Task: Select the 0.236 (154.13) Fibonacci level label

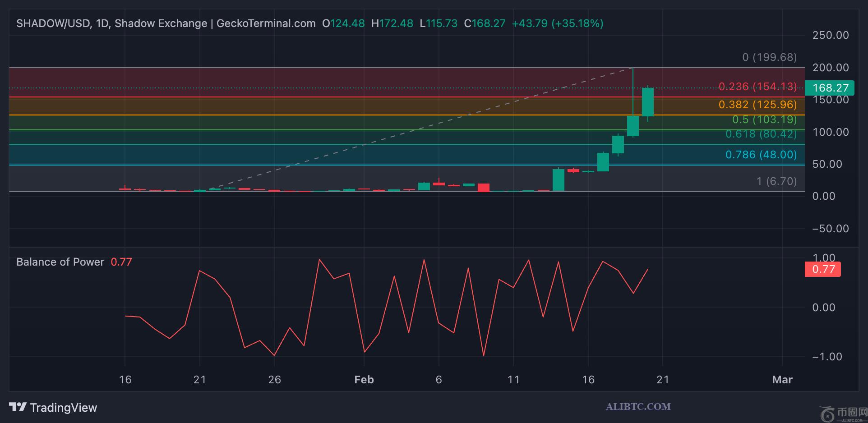Action: tap(757, 86)
